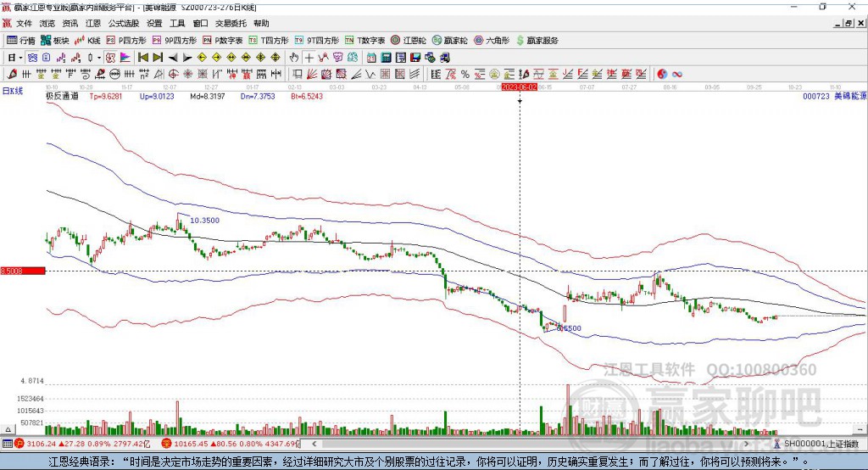Open the 交易委托 menu

[231, 23]
